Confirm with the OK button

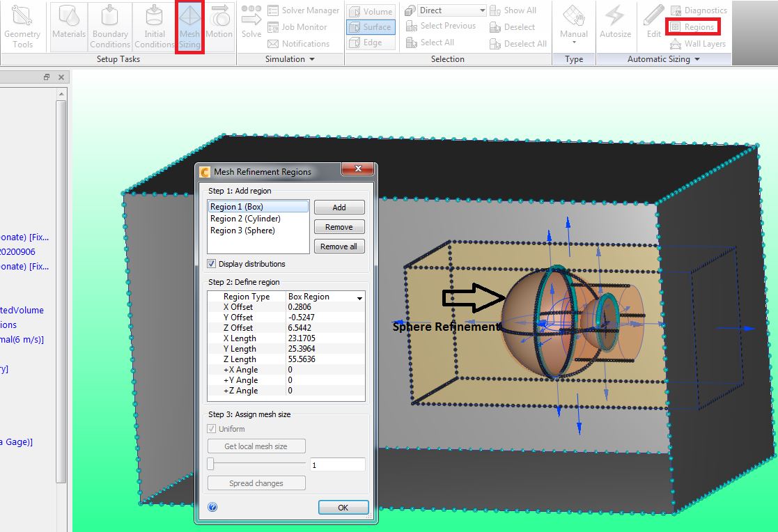pyautogui.click(x=343, y=507)
